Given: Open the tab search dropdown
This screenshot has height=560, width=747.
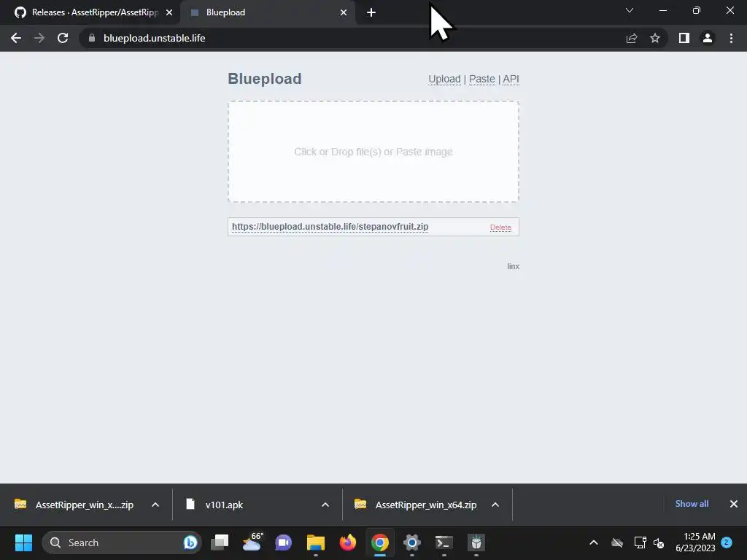Looking at the screenshot, I should pos(630,10).
